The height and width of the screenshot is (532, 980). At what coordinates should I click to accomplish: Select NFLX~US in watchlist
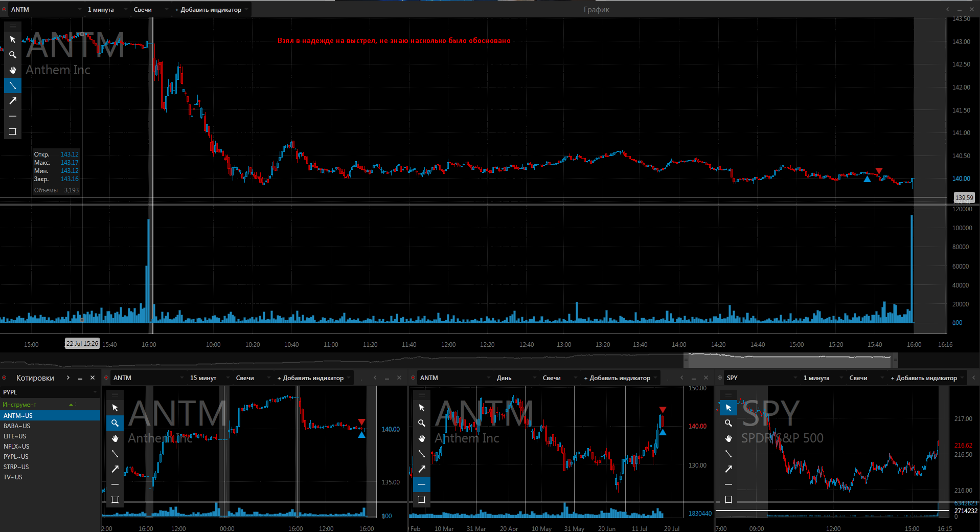[x=50, y=447]
